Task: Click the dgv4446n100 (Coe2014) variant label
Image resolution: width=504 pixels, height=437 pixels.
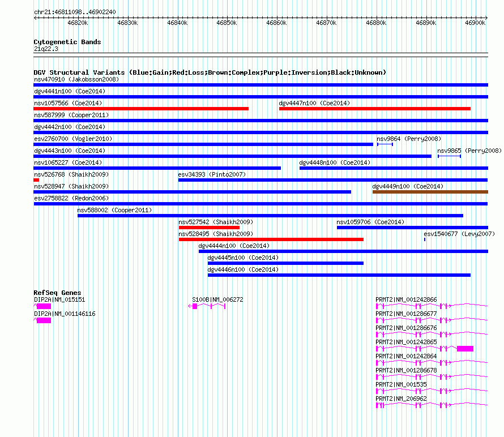Action: (x=243, y=269)
